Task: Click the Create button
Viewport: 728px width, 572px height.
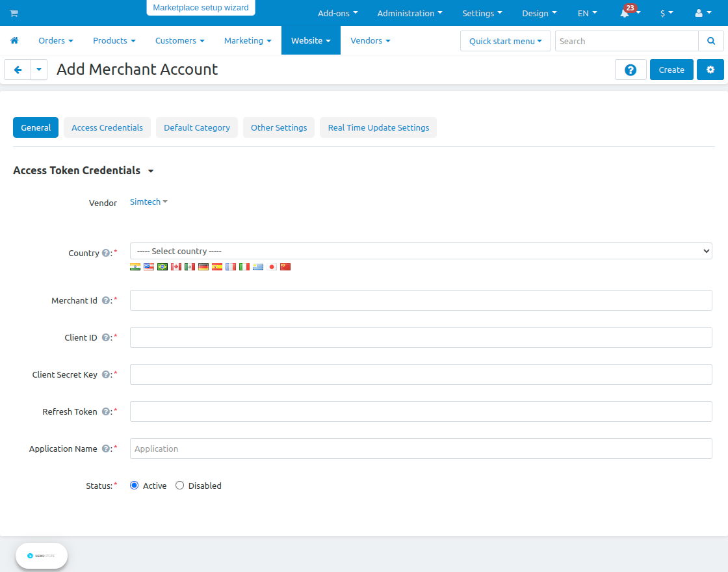Action: coord(671,70)
